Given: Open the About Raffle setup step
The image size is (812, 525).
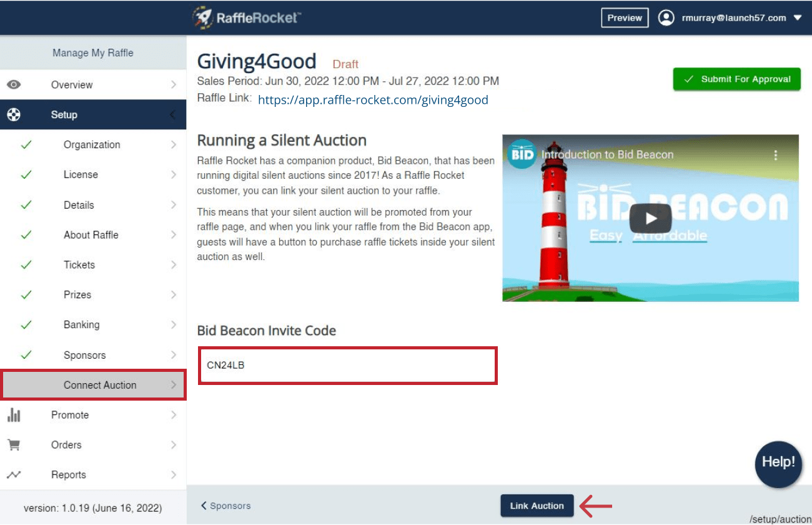Looking at the screenshot, I should [x=93, y=235].
